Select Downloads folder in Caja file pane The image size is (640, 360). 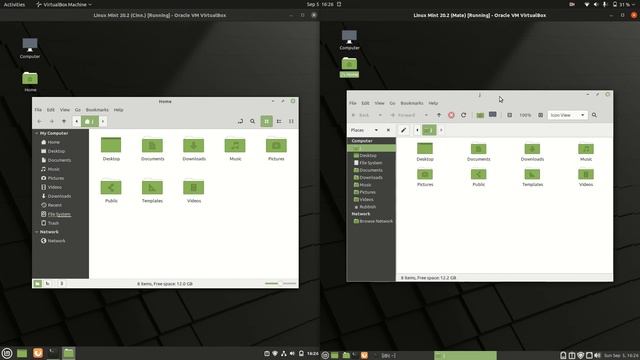[532, 152]
